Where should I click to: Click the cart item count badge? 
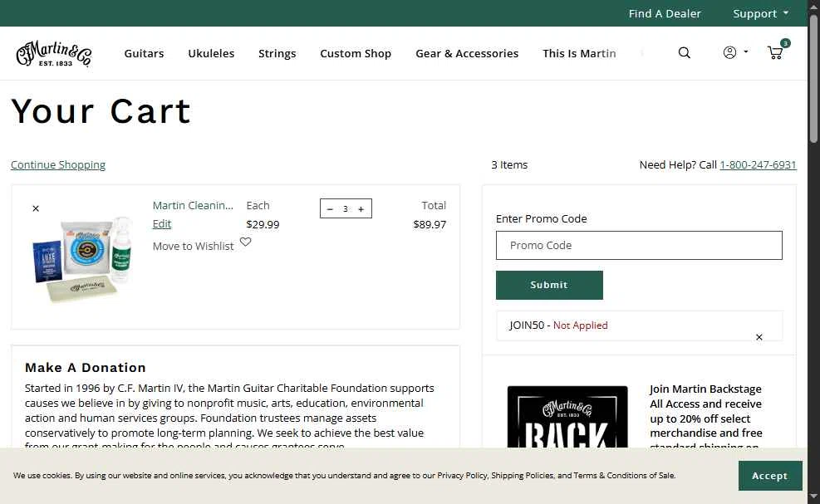(x=785, y=43)
